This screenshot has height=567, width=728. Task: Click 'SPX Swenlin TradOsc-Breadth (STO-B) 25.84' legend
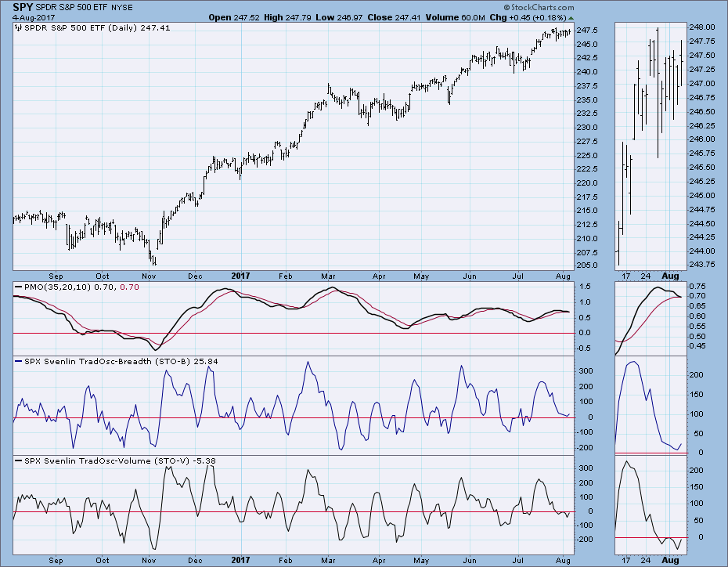[x=121, y=361]
